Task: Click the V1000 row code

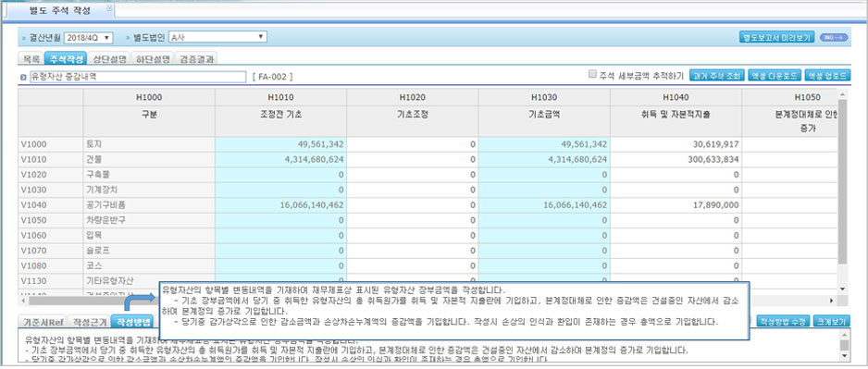Action: point(33,144)
